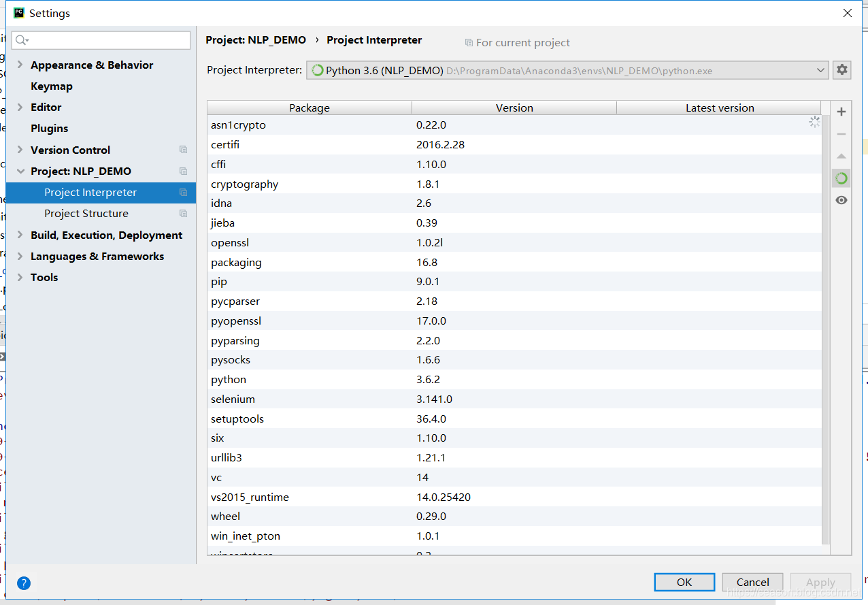Select the openssl package row
868x605 pixels.
click(x=514, y=242)
